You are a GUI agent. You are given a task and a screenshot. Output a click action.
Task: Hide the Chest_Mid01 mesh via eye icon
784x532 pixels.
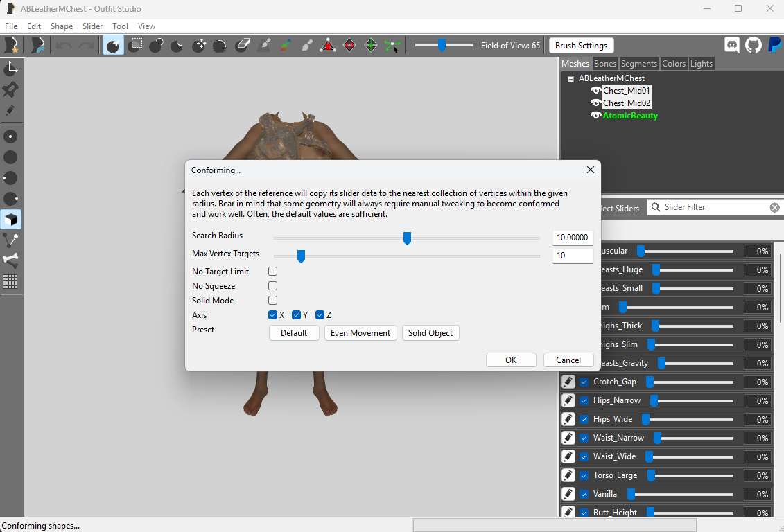click(595, 91)
